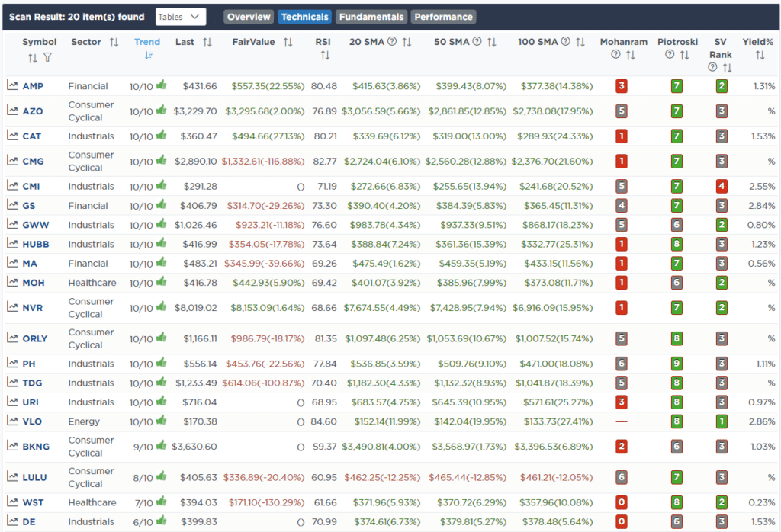Viewport: 781px width, 532px height.
Task: Sort by FairValue column
Action: click(288, 43)
